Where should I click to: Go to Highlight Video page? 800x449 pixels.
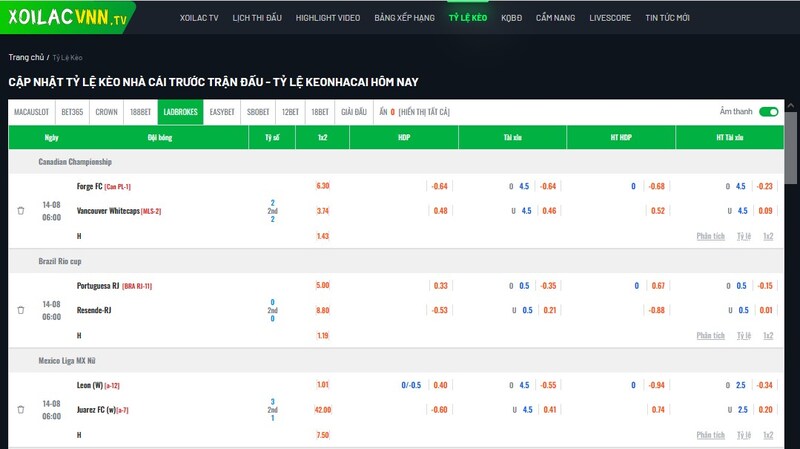(328, 18)
